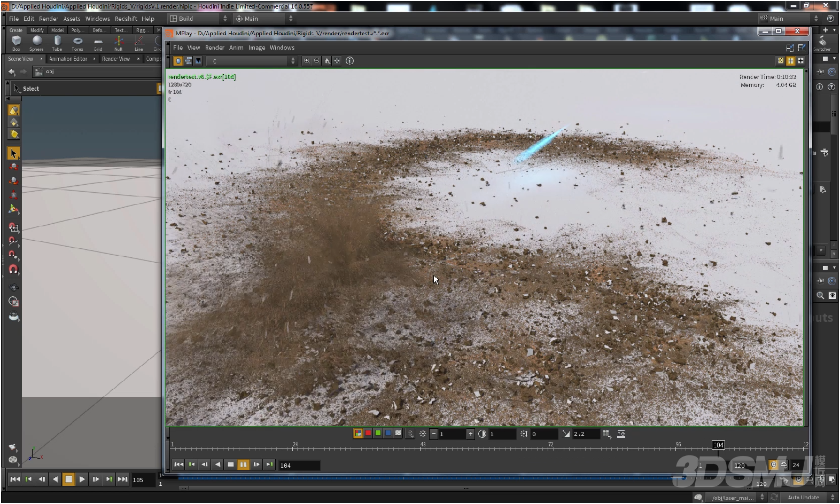
Task: Click the back arrow in network path bar
Action: (12, 72)
